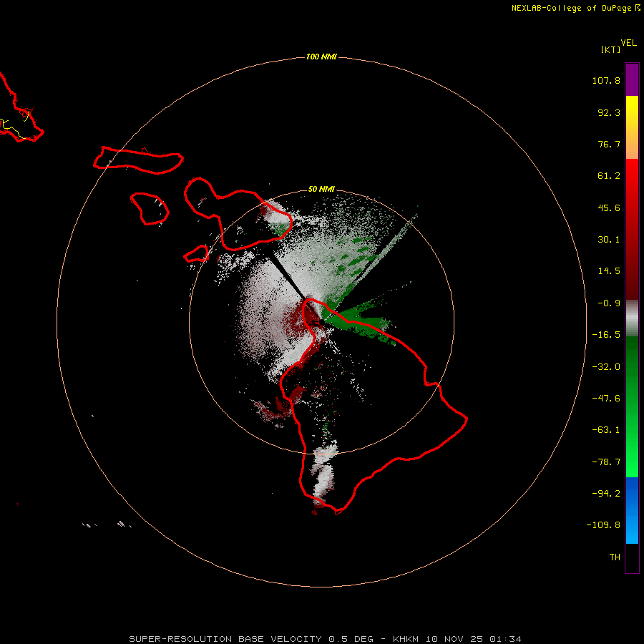Click the 45.6 velocity scale value
The width and height of the screenshot is (644, 644).
pyautogui.click(x=609, y=208)
